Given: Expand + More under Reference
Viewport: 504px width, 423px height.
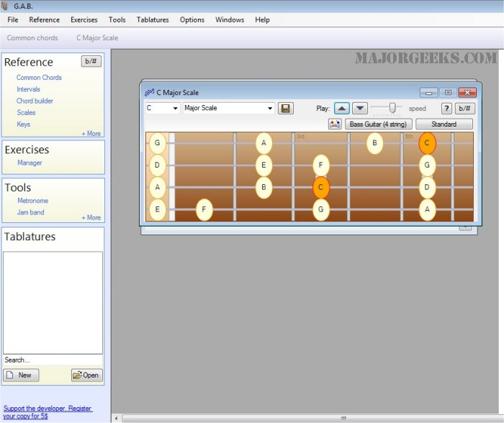Looking at the screenshot, I should [x=91, y=133].
